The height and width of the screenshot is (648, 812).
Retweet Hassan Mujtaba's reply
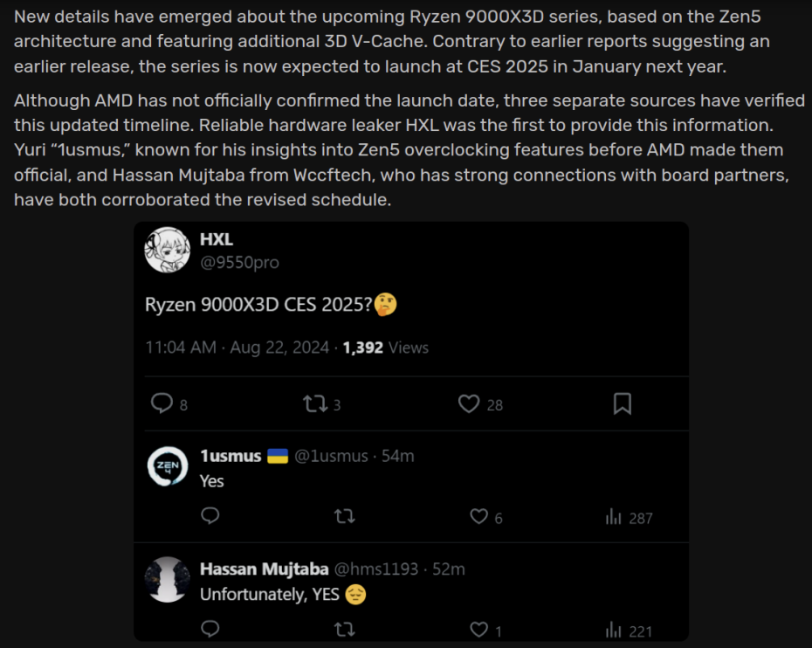[x=345, y=629]
